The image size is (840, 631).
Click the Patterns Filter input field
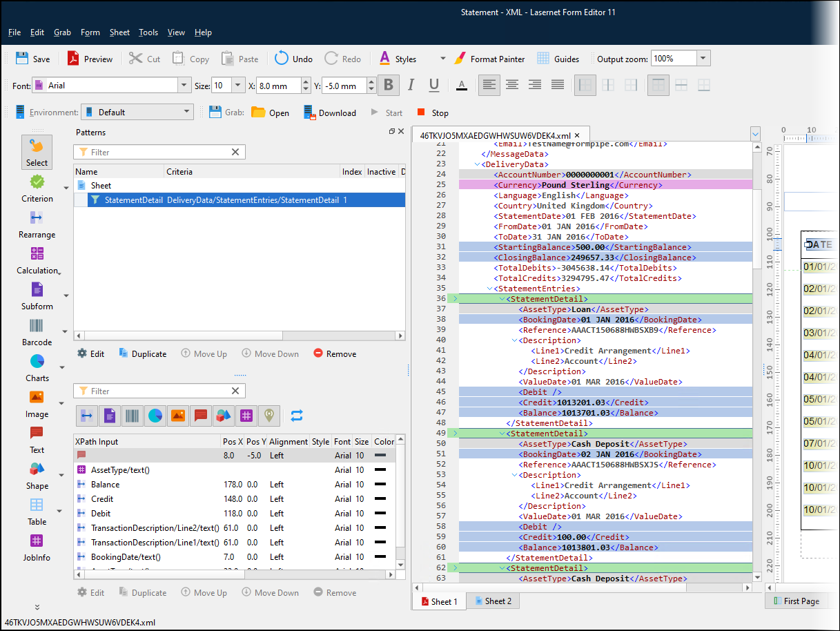pyautogui.click(x=159, y=152)
